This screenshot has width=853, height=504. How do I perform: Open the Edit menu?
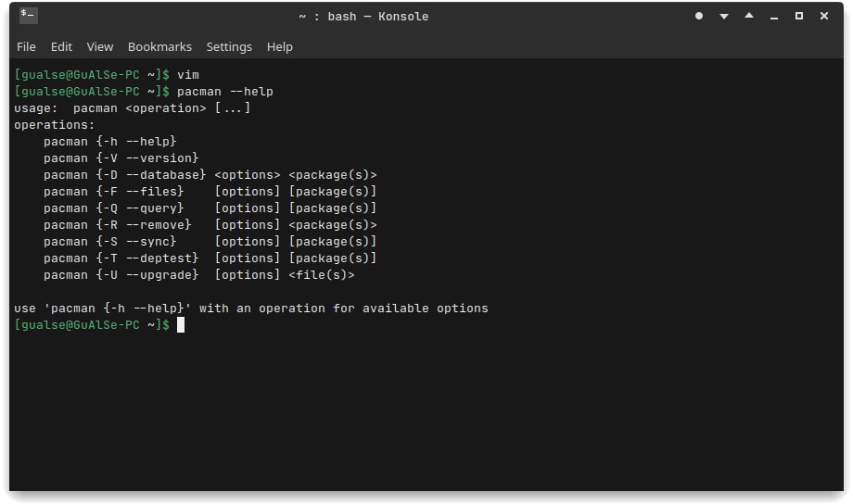(x=61, y=46)
